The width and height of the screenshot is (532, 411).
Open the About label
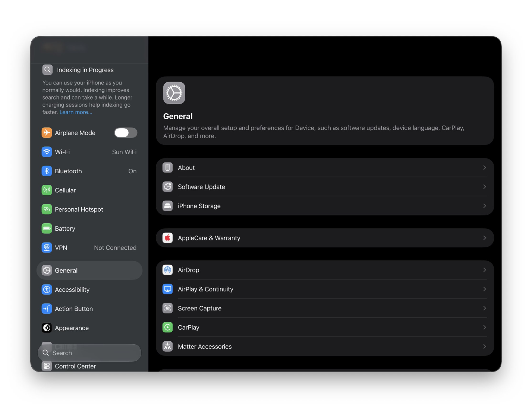[x=186, y=168]
